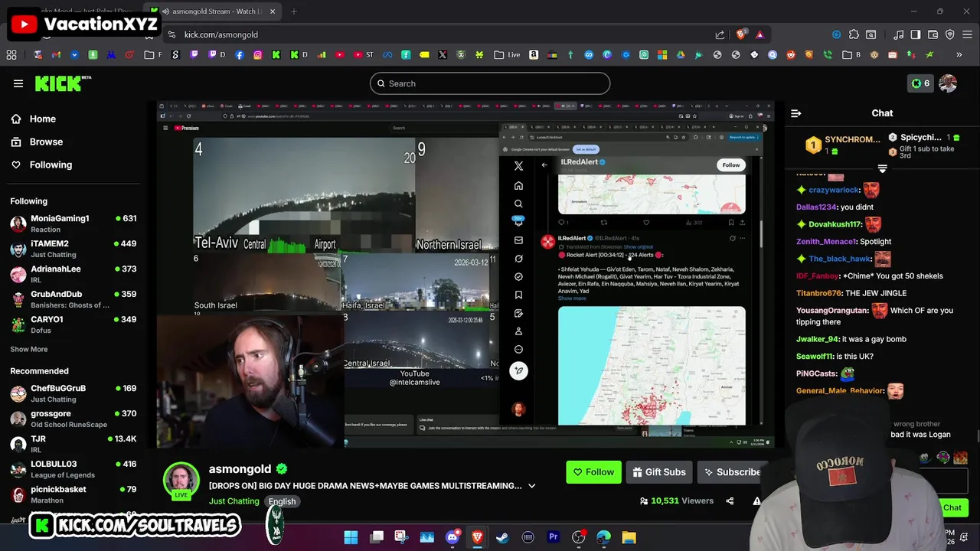
Task: Open the F bookmarks folder
Action: (153, 55)
